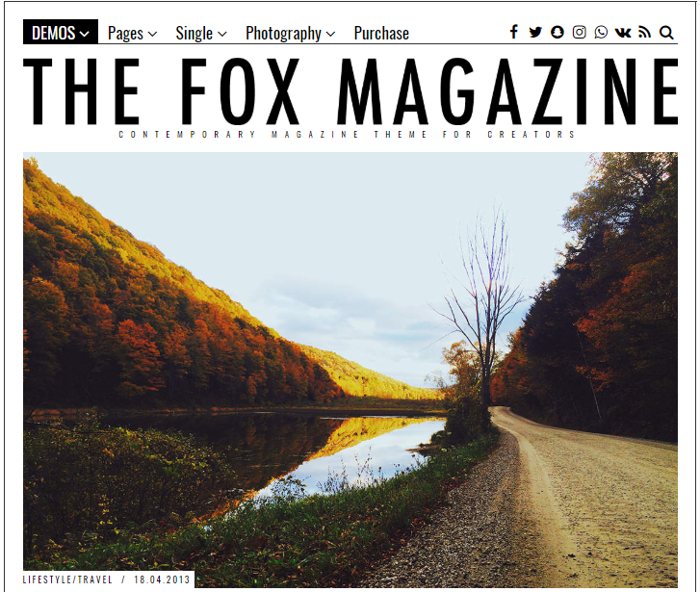
Task: Click the 18.04.2013 post date
Action: tap(162, 579)
